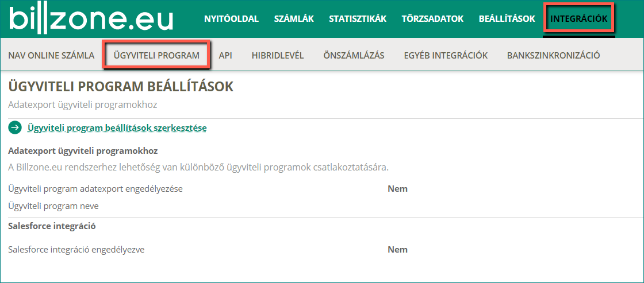Image resolution: width=644 pixels, height=283 pixels.
Task: Switch to NAV ONLINE SZÁMLA tab
Action: [51, 55]
